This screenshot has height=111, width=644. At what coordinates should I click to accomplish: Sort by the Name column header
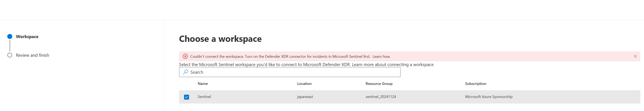click(203, 83)
